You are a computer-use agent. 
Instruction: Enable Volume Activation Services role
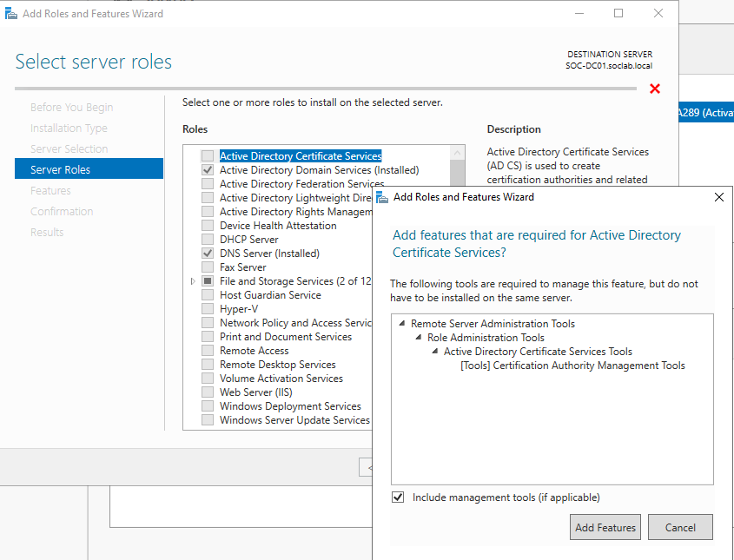pos(208,379)
